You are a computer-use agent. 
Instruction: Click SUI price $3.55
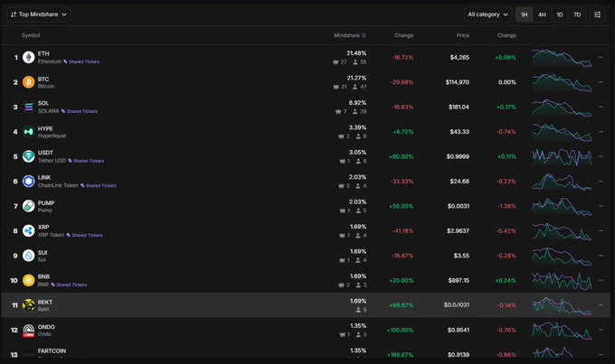point(461,256)
